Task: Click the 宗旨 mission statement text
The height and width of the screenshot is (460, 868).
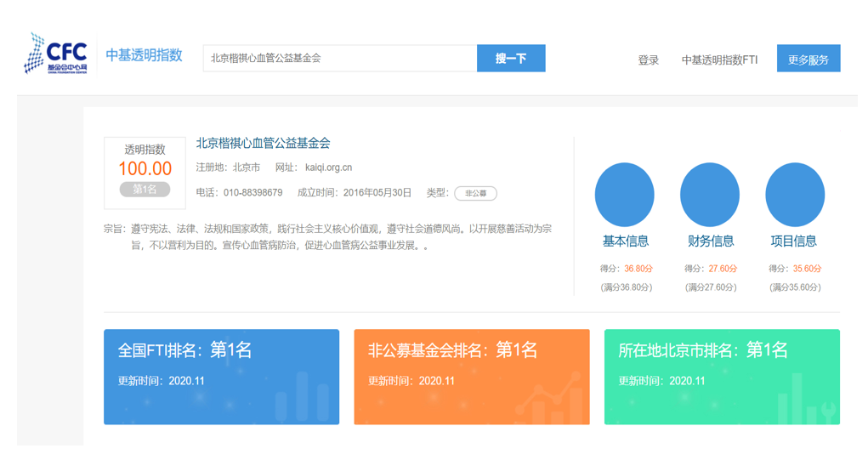Action: pyautogui.click(x=327, y=237)
